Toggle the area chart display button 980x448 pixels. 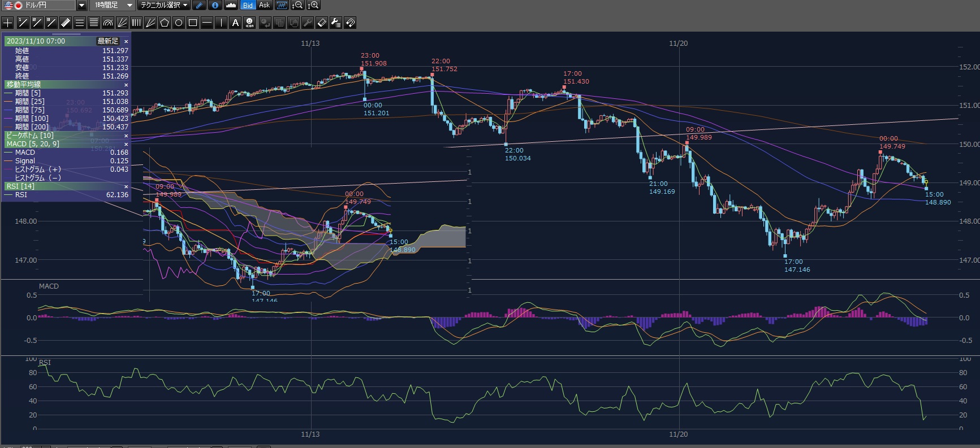click(231, 5)
